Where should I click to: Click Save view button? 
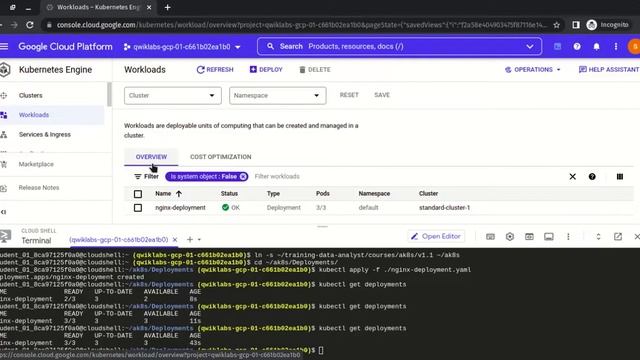tap(382, 95)
